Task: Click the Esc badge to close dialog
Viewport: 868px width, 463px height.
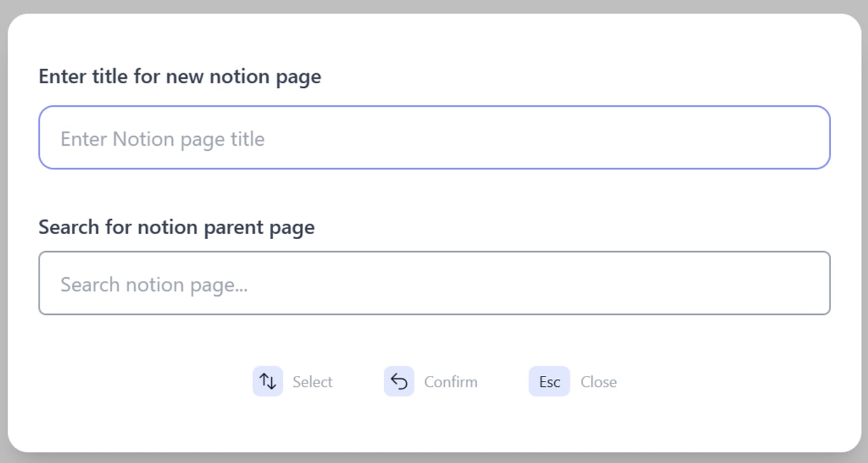Action: 548,381
